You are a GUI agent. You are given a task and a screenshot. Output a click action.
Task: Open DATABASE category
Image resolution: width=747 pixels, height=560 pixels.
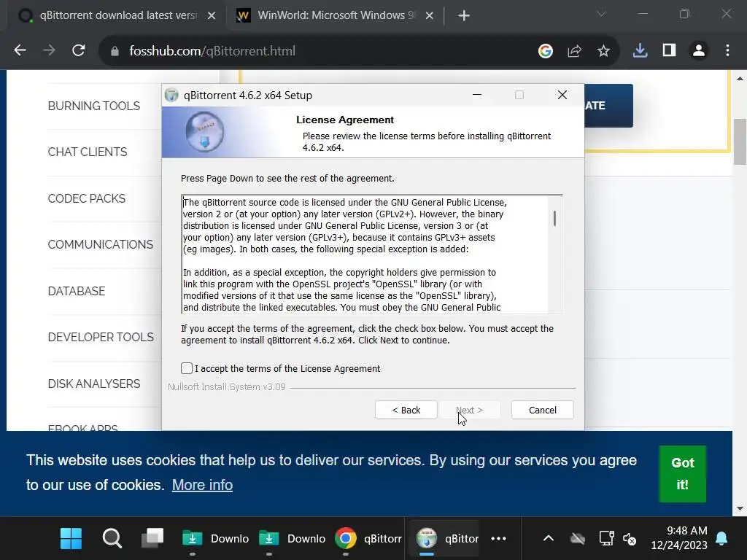coord(76,291)
